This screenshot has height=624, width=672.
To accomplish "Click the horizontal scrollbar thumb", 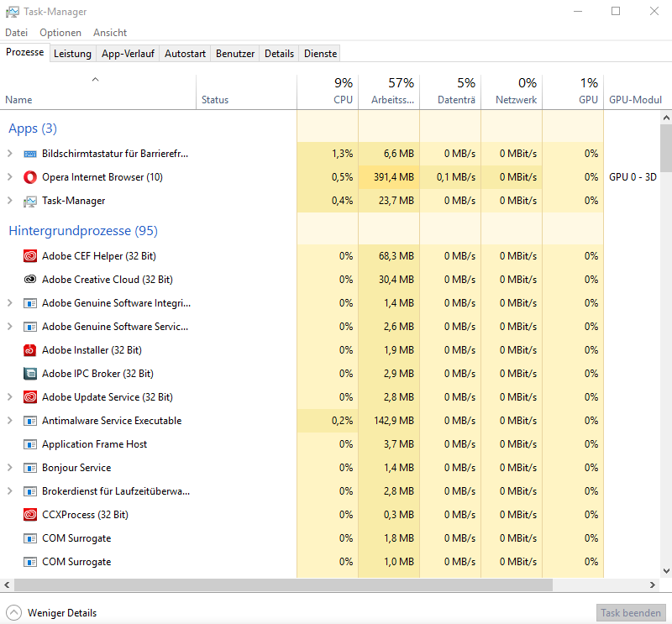I will (x=283, y=585).
